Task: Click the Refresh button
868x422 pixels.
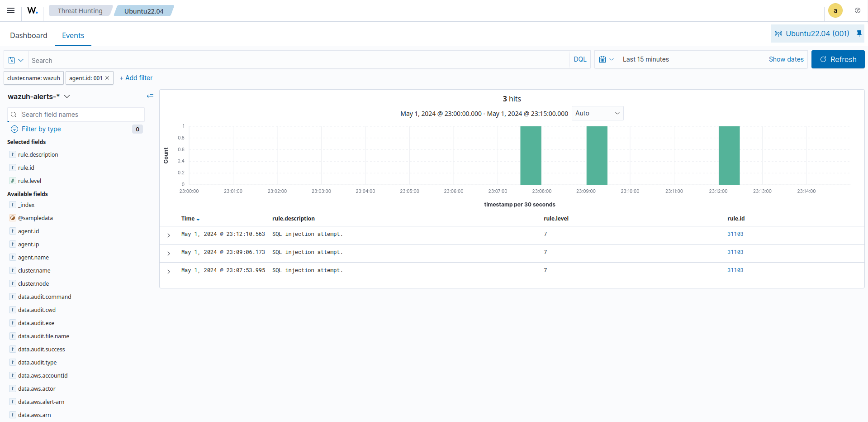Action: pos(838,59)
